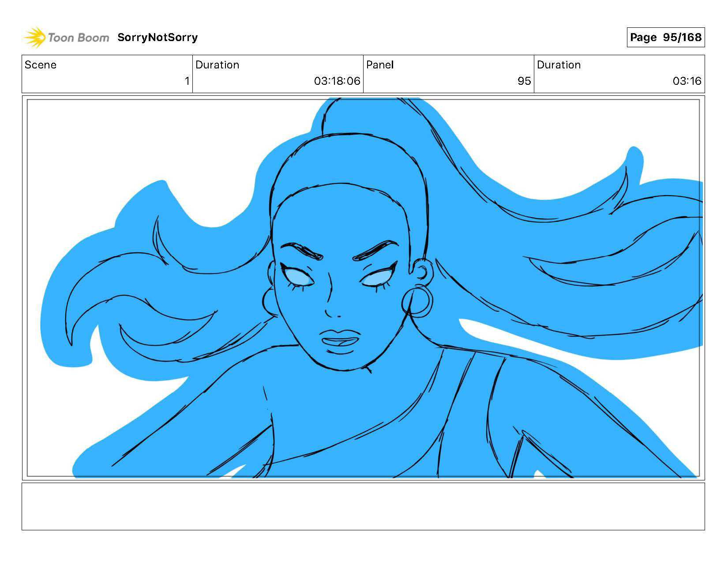
Task: Click the storyboard panel drawing thumbnail
Action: tap(363, 288)
